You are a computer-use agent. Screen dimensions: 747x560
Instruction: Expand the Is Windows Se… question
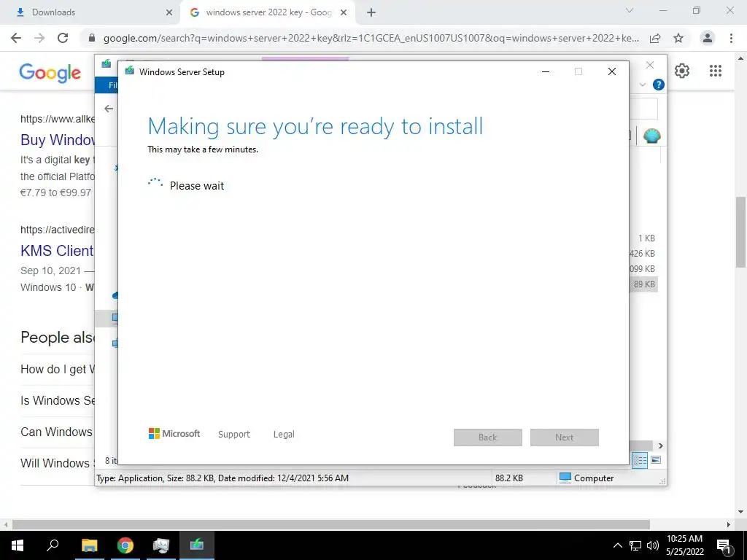pyautogui.click(x=57, y=400)
